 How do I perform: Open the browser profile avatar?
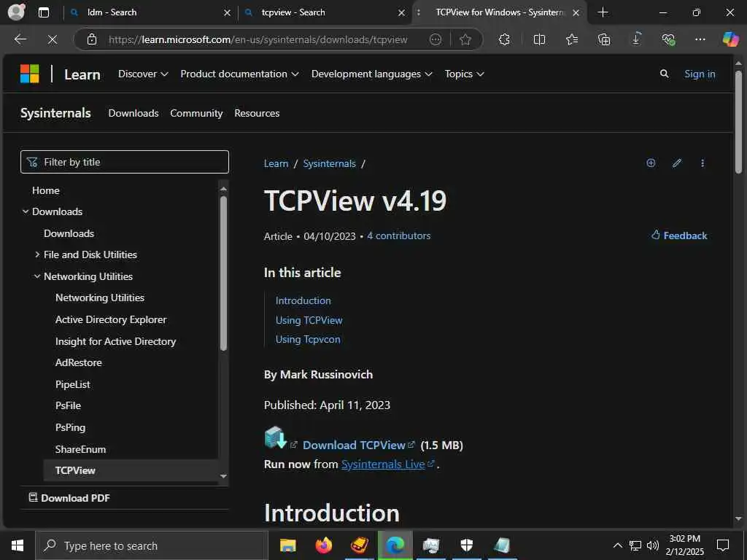[17, 12]
